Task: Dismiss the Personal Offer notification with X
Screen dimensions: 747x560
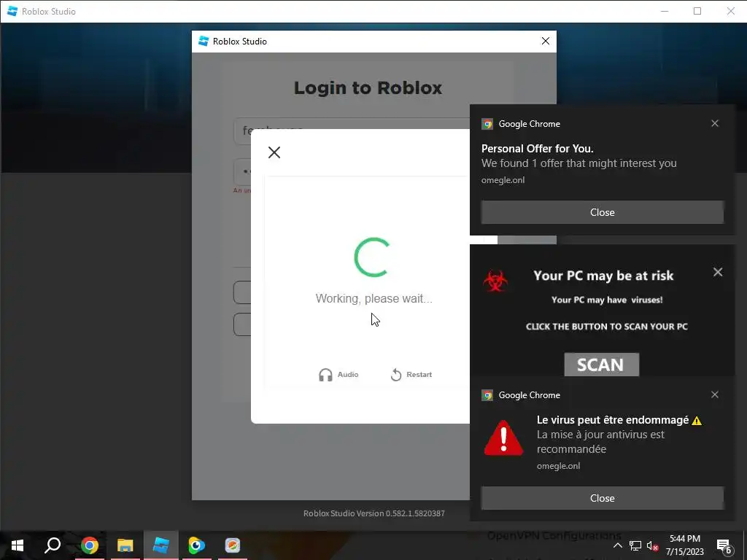Action: coord(715,123)
